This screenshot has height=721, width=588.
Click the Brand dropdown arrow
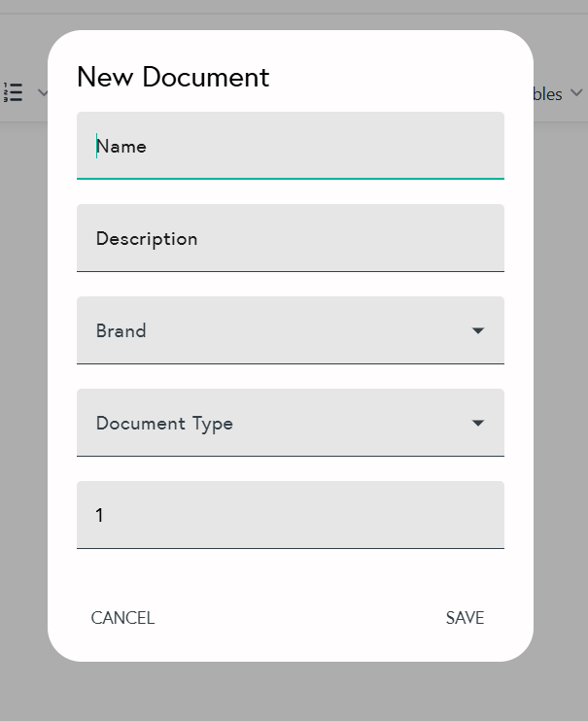click(477, 331)
